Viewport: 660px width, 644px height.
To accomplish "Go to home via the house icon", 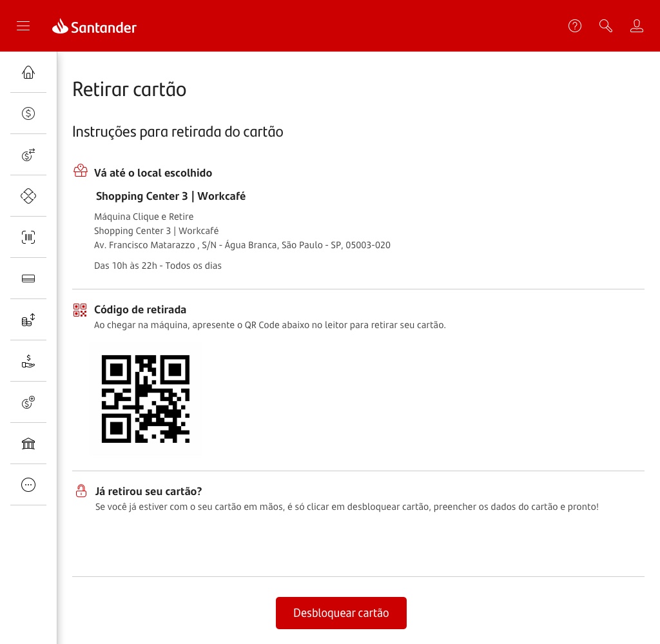I will pos(28,72).
